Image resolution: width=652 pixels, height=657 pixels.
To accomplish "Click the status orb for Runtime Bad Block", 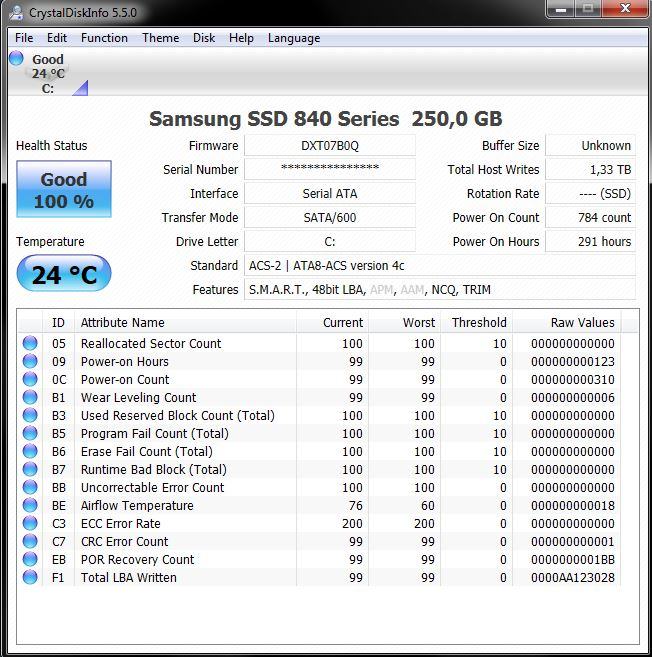I will pos(30,469).
